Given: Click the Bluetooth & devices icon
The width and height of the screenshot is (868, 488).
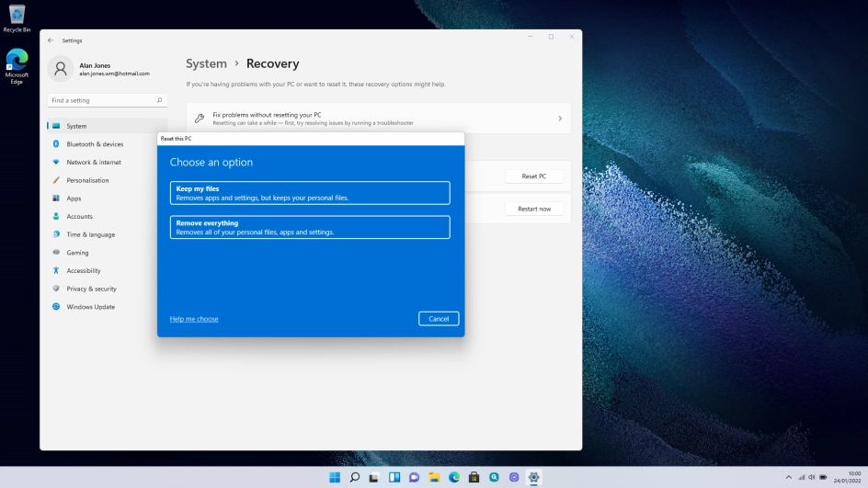Looking at the screenshot, I should (x=56, y=144).
